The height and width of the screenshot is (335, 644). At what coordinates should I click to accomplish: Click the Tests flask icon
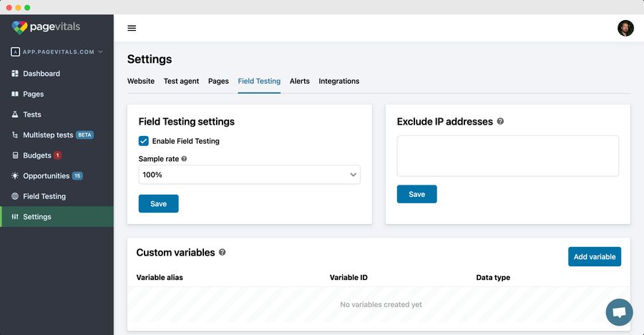click(15, 115)
